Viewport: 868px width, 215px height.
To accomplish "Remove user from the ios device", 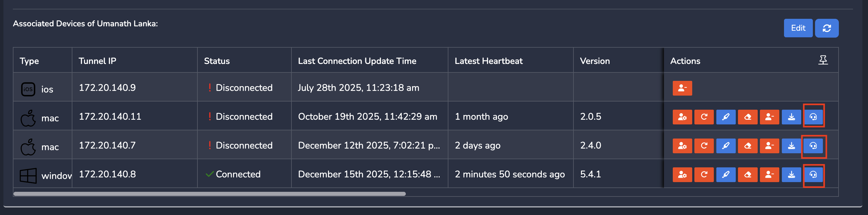I will [682, 88].
